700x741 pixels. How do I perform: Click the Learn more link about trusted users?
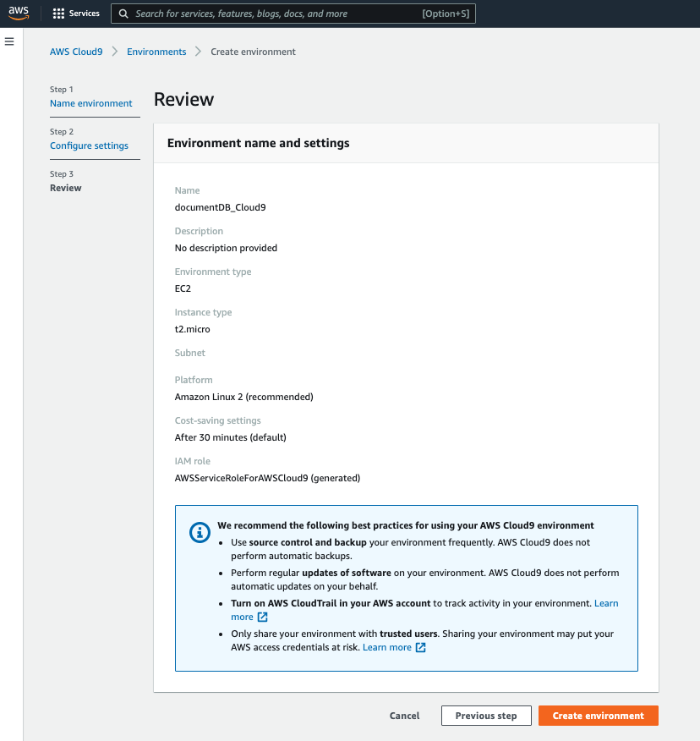[x=387, y=645]
